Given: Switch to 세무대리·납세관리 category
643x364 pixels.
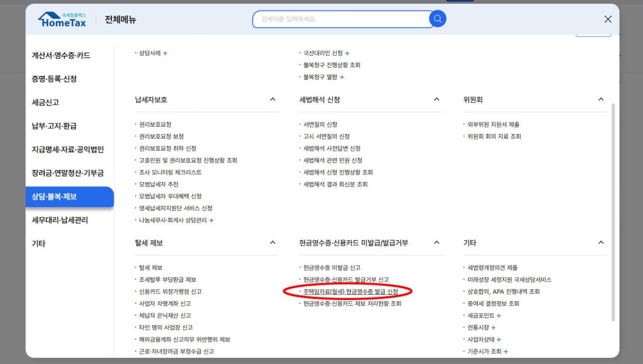Looking at the screenshot, I should pos(60,220).
